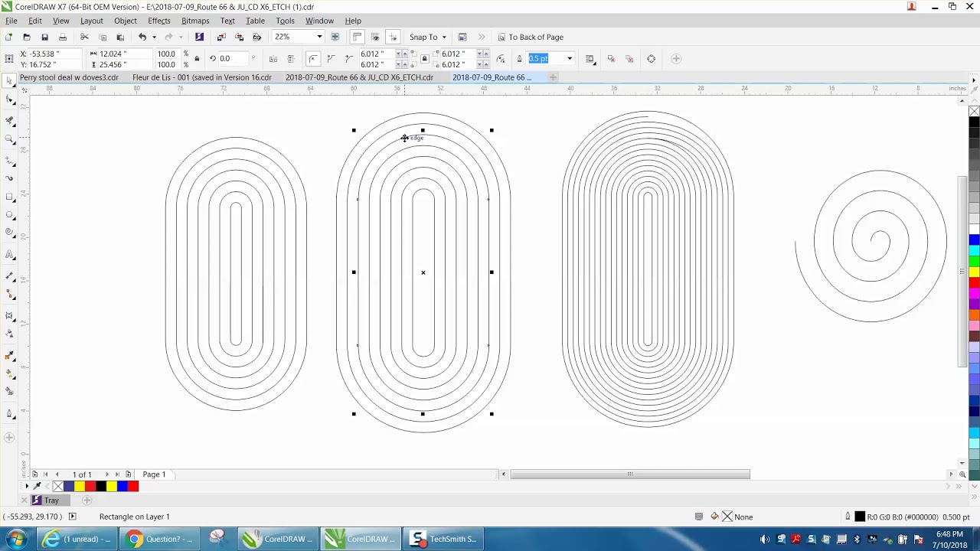Click the Import icon in toolbar

(221, 37)
